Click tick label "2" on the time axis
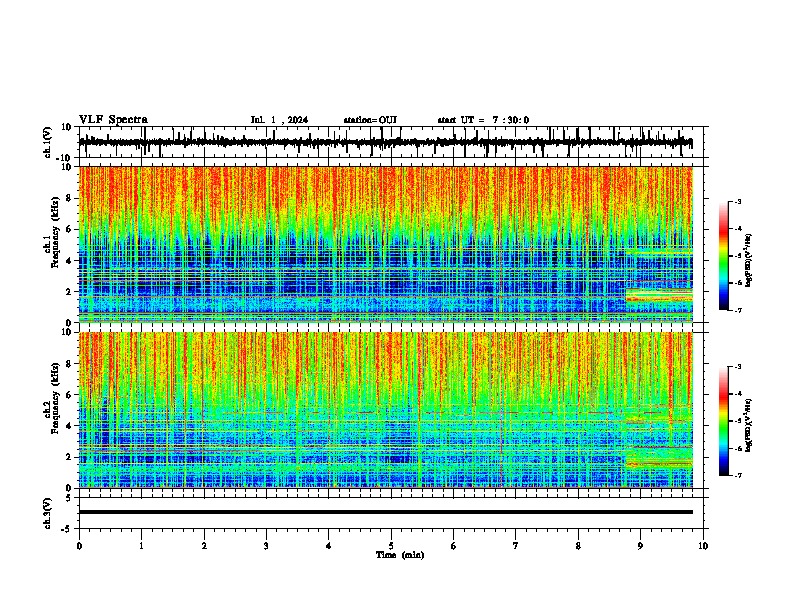 204,546
